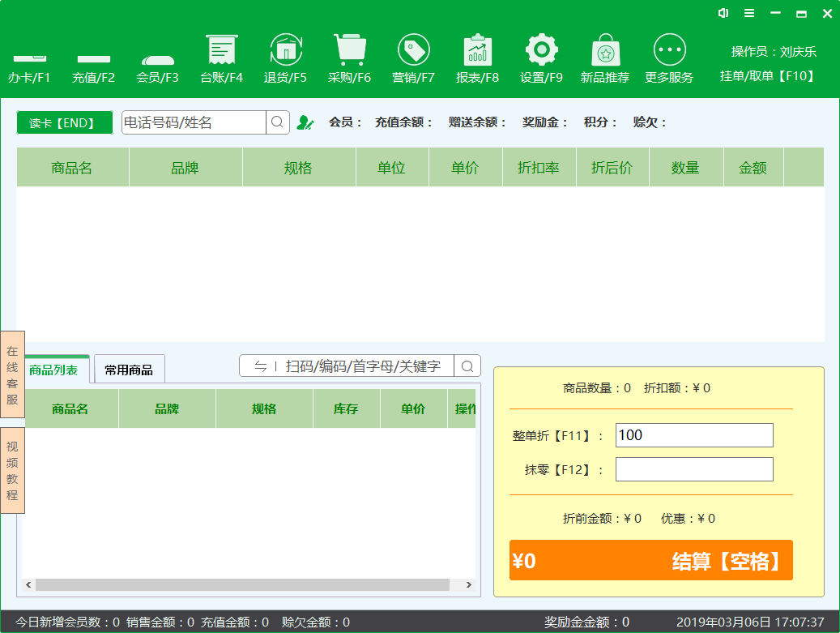
Task: Focus the 扫码/编码/首字母/关键字 search field
Action: coord(363,366)
